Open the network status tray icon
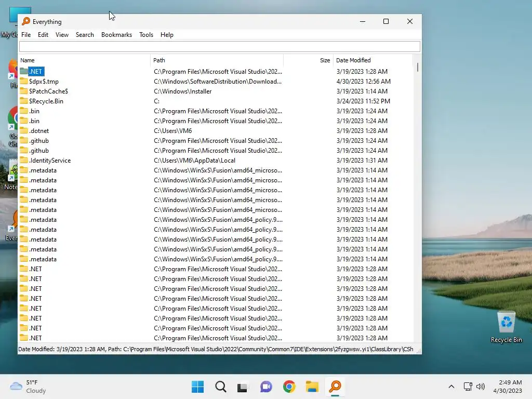532x399 pixels. click(468, 387)
